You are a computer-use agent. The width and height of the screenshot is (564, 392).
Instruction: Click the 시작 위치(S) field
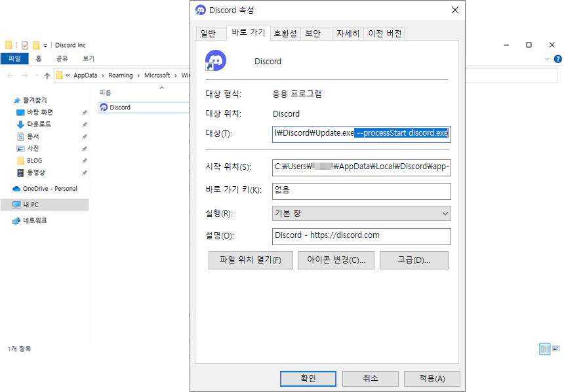point(361,168)
